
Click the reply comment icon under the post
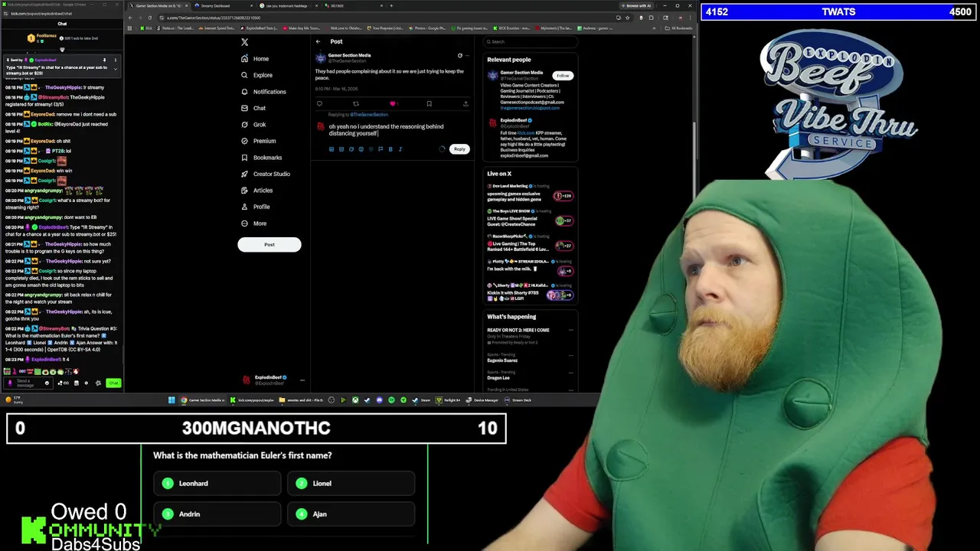(x=319, y=103)
